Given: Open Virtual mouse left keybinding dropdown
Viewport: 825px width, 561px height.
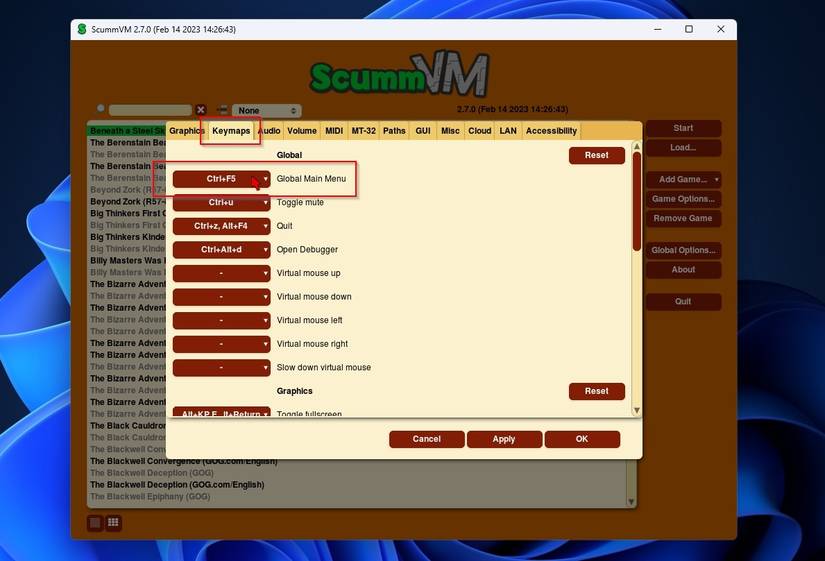Looking at the screenshot, I should point(222,320).
